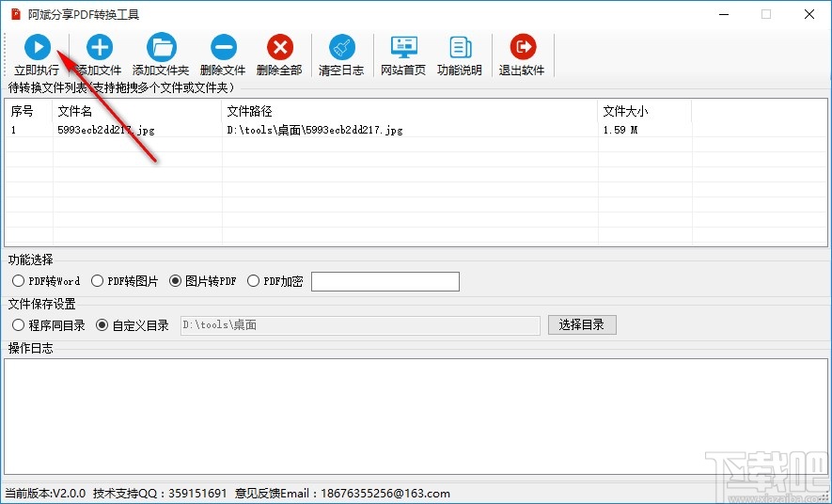Click the save path field D:\tools\桌面
832x504 pixels.
pyautogui.click(x=360, y=325)
